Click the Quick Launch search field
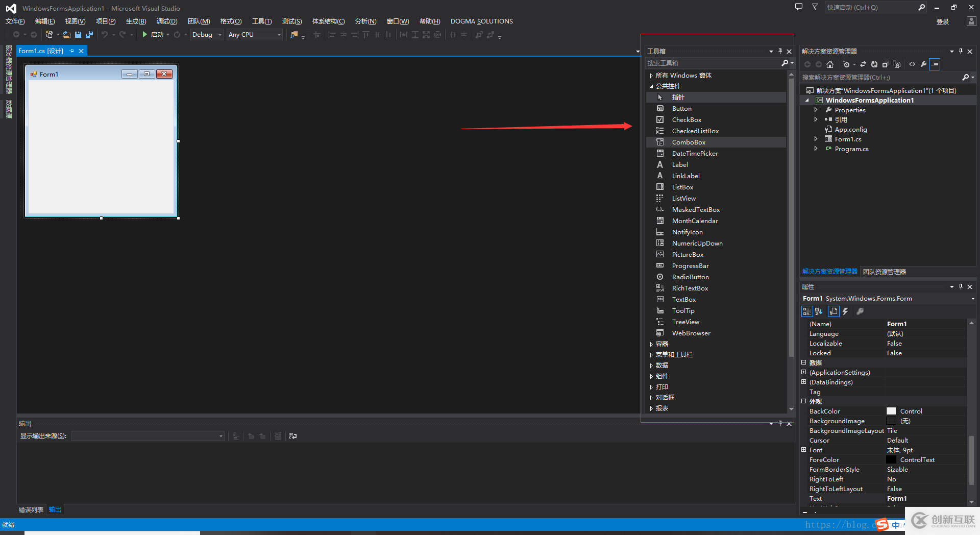Screen dimensions: 980x535 [871, 7]
